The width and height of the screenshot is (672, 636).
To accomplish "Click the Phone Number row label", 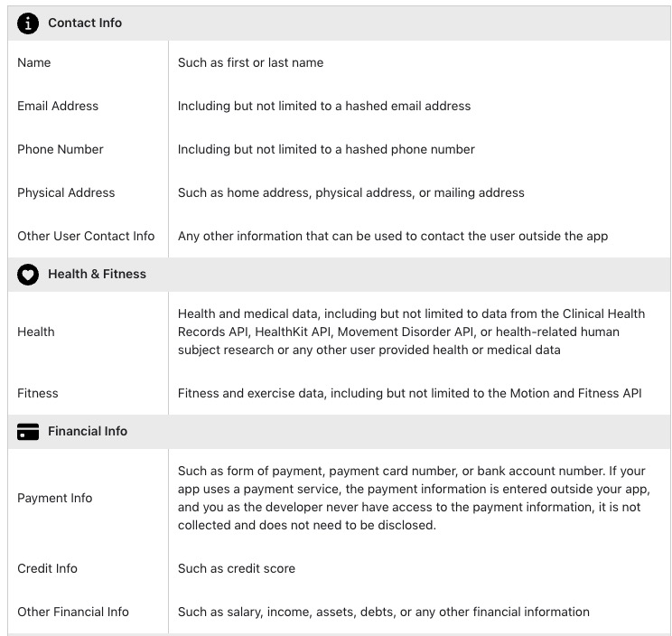I will tap(61, 149).
